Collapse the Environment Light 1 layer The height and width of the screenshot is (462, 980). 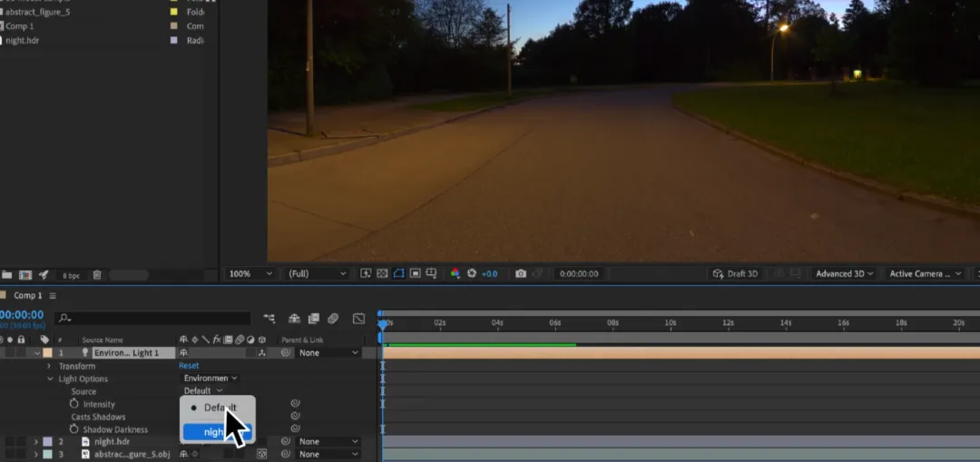point(37,353)
